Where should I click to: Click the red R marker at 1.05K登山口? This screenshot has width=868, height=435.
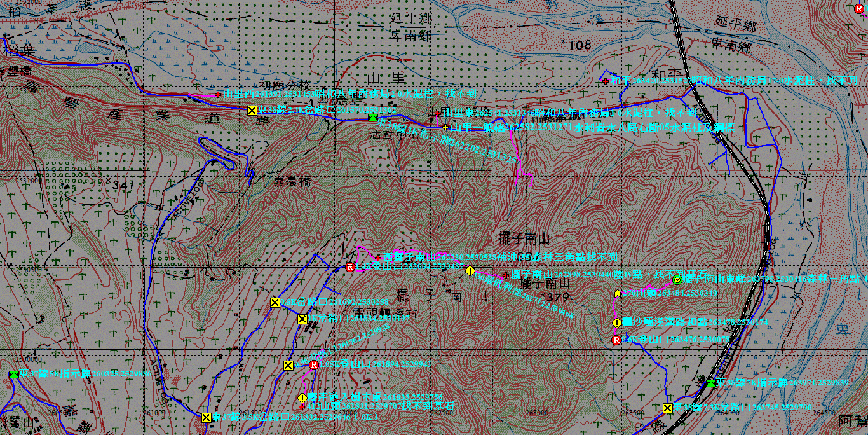[x=313, y=365]
